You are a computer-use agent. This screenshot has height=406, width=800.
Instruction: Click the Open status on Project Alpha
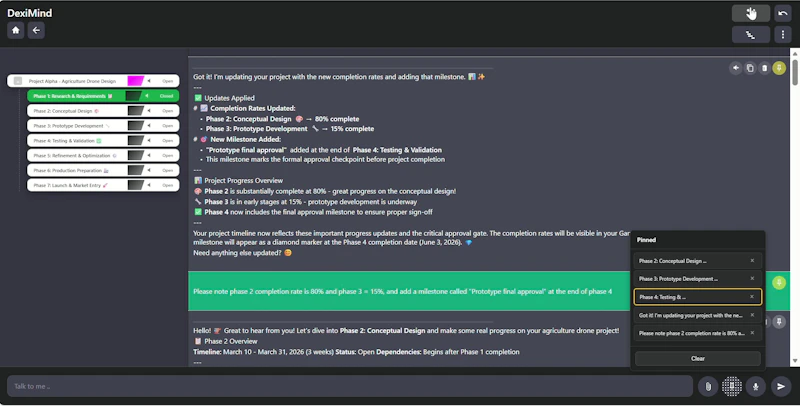168,81
